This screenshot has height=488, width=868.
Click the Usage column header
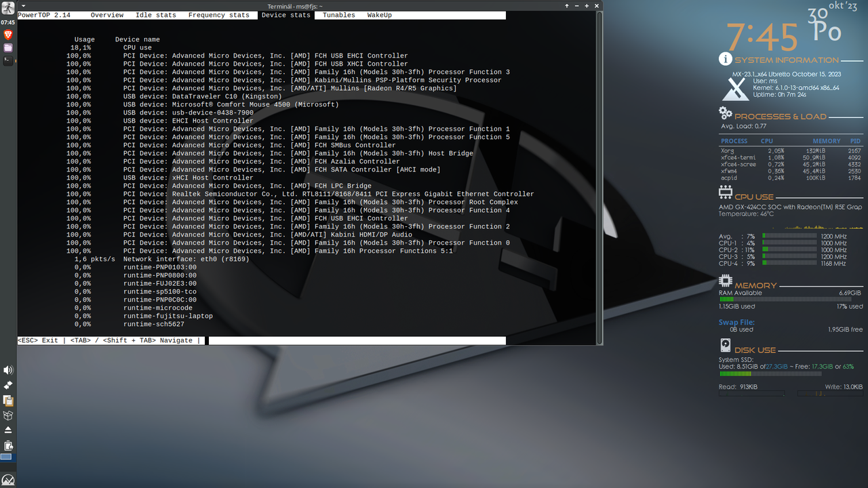tap(85, 39)
